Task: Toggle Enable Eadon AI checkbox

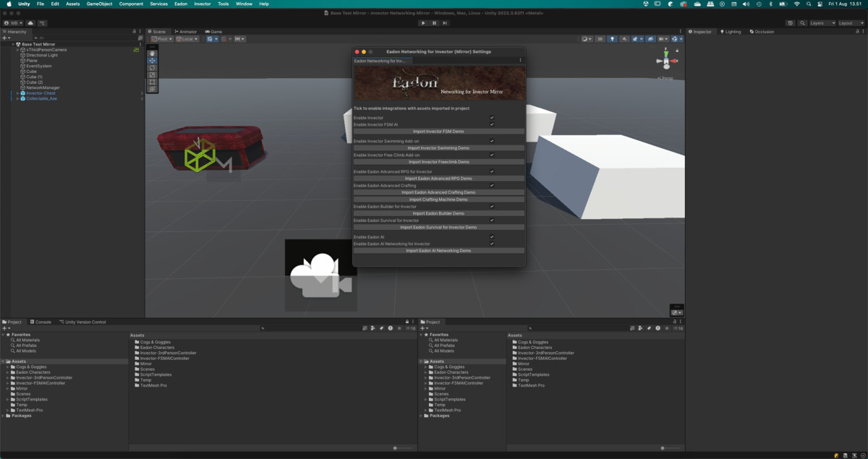Action: pyautogui.click(x=492, y=237)
